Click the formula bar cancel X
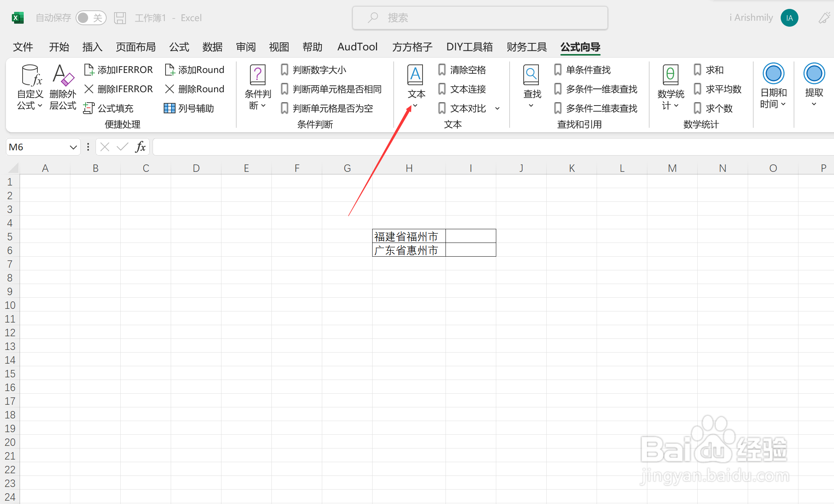The height and width of the screenshot is (504, 834). [x=105, y=147]
